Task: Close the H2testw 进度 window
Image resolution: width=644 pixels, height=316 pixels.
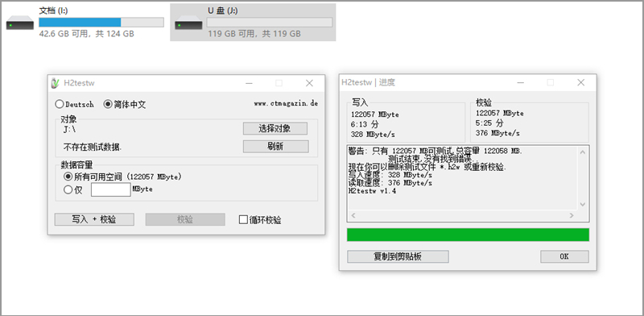Action: tap(580, 83)
